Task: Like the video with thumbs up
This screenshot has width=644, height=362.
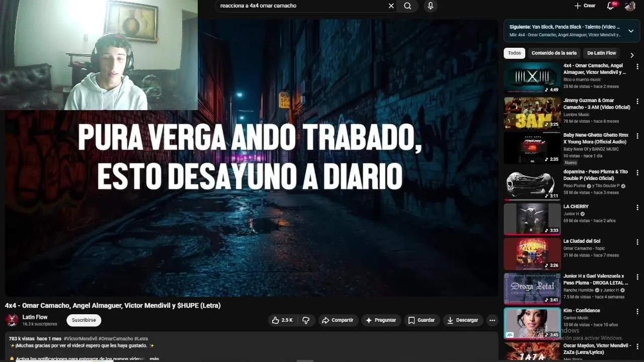Action: point(282,320)
